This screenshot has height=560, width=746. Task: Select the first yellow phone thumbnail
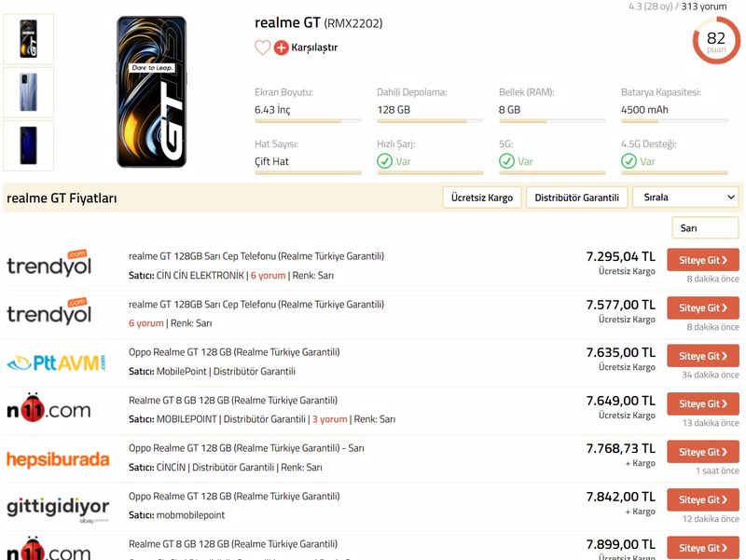[29, 39]
